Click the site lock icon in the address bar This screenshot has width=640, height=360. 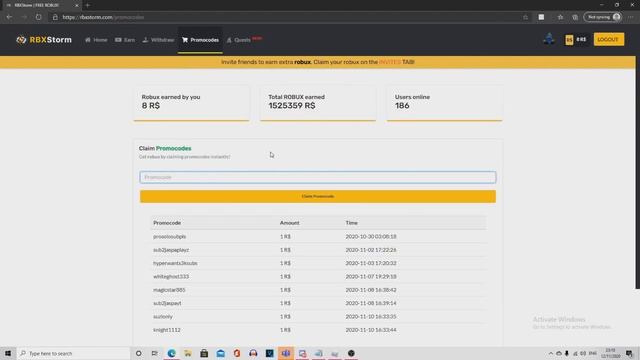pos(55,17)
